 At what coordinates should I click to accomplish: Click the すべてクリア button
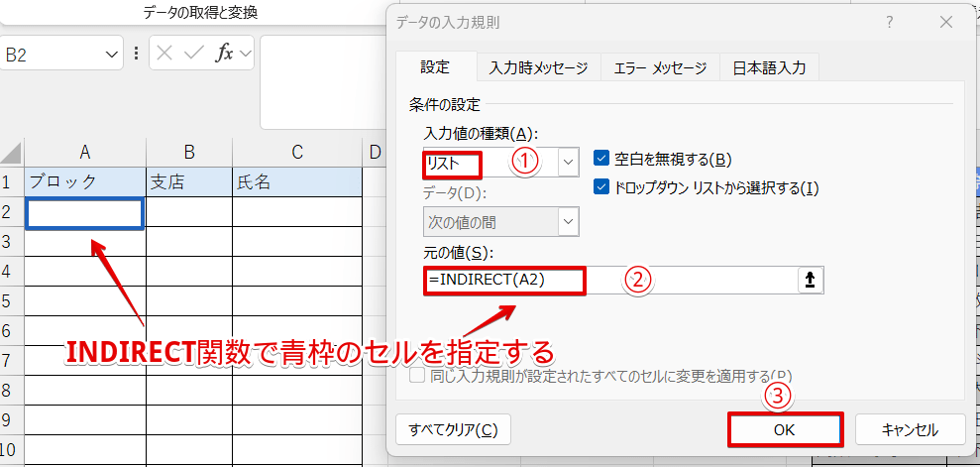tap(453, 429)
